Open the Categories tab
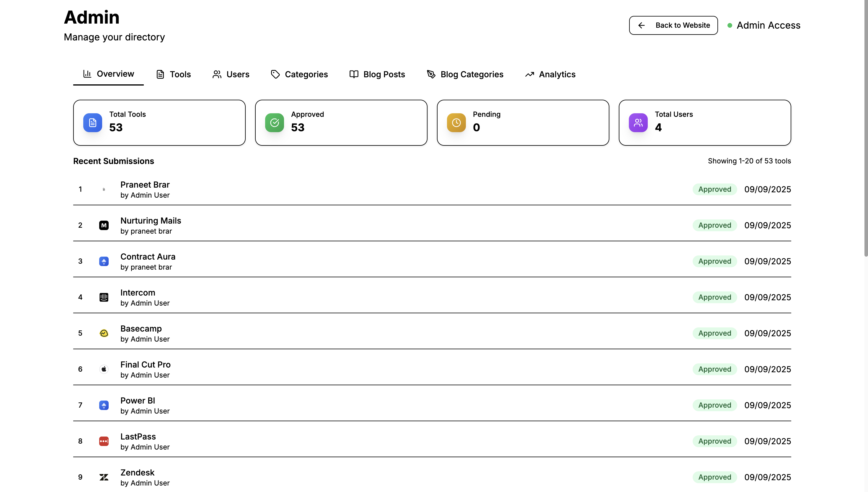 (299, 74)
